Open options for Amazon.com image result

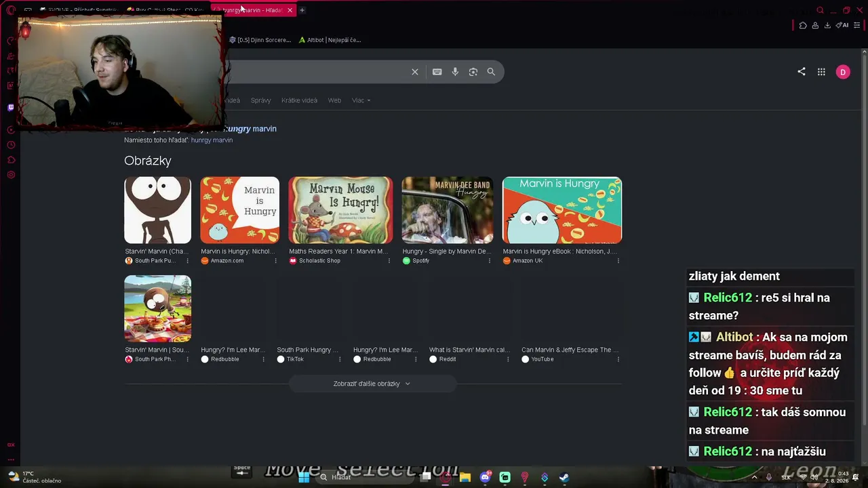[x=275, y=261]
